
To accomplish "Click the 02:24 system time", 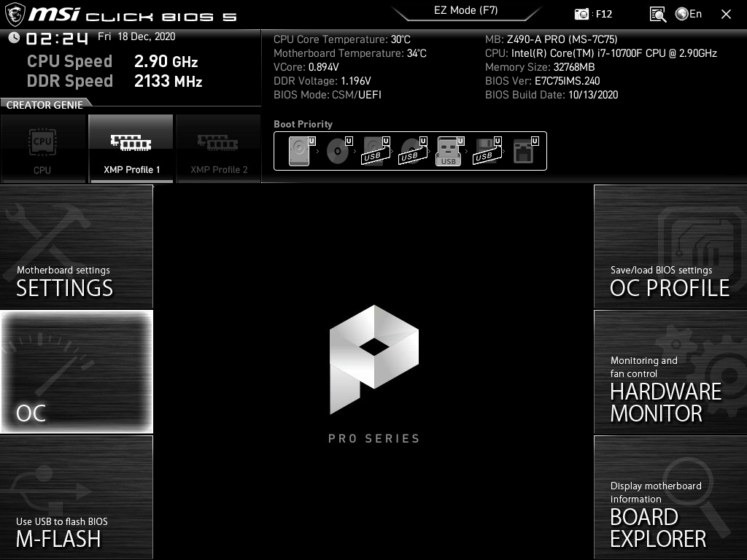I will pos(57,38).
